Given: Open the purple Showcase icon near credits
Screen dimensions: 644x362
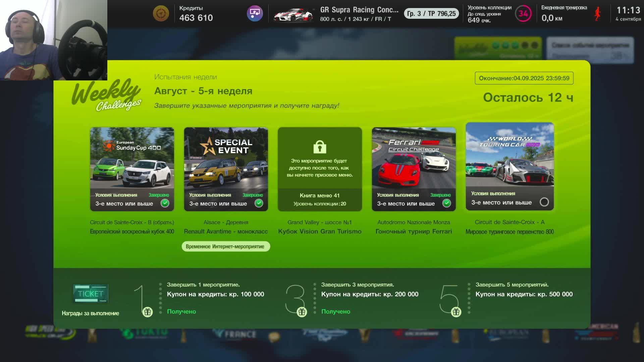Looking at the screenshot, I should (x=255, y=13).
